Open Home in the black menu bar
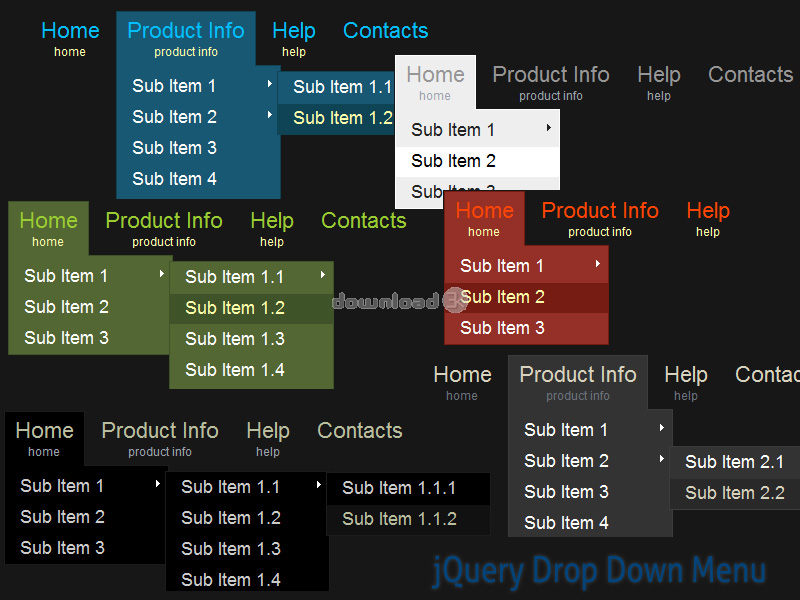Image resolution: width=800 pixels, height=600 pixels. point(44,438)
